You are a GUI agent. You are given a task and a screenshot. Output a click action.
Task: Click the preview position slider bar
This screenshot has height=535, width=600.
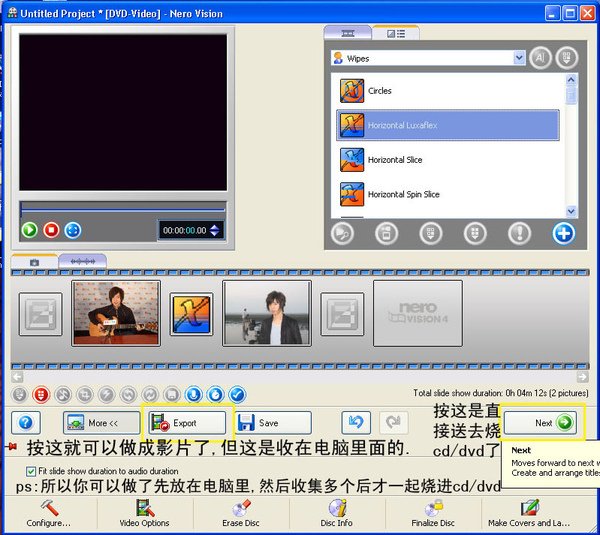(x=122, y=209)
